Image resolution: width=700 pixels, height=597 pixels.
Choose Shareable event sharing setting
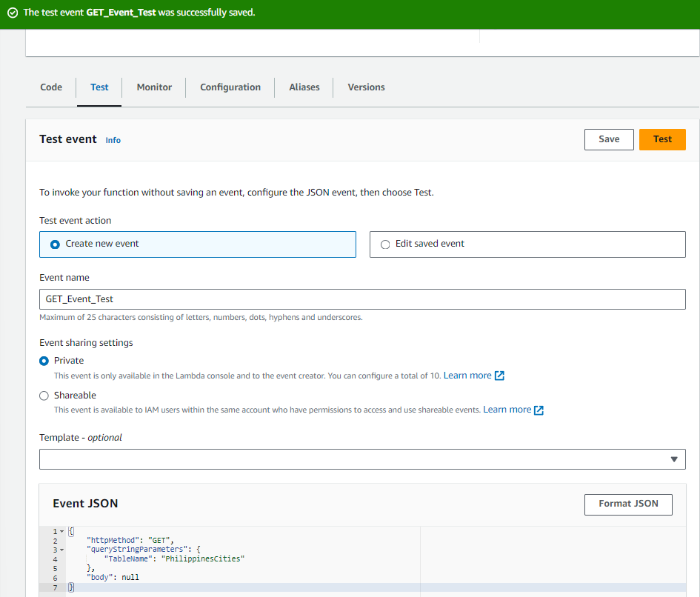pos(44,396)
